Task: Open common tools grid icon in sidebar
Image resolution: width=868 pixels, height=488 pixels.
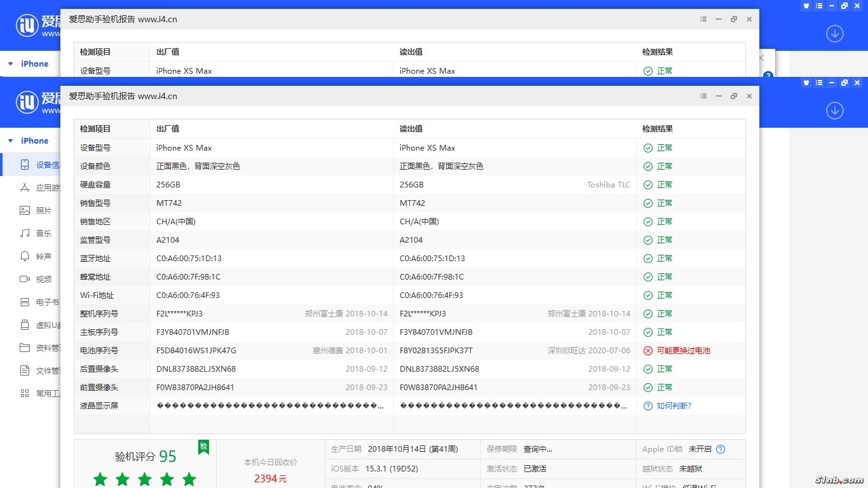Action: pyautogui.click(x=25, y=393)
